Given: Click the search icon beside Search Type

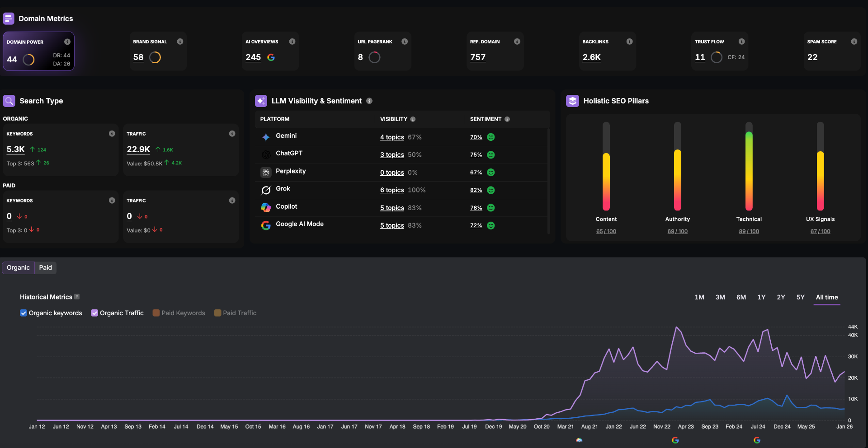Looking at the screenshot, I should point(9,101).
